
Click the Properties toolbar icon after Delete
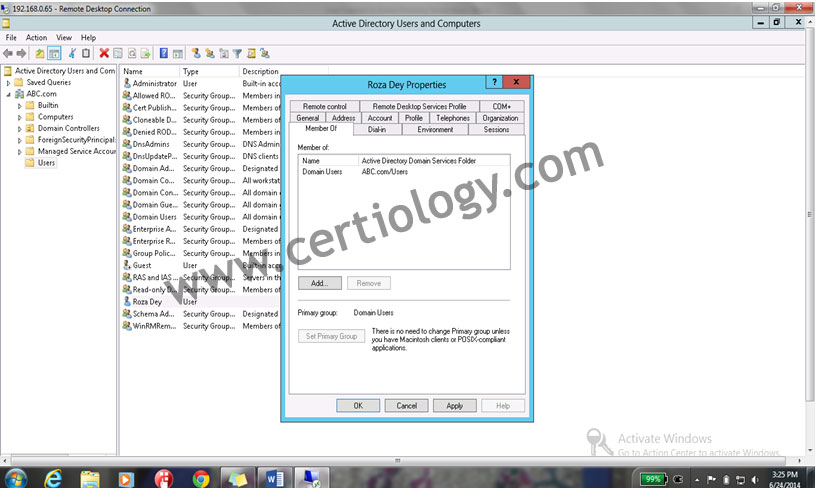(118, 53)
